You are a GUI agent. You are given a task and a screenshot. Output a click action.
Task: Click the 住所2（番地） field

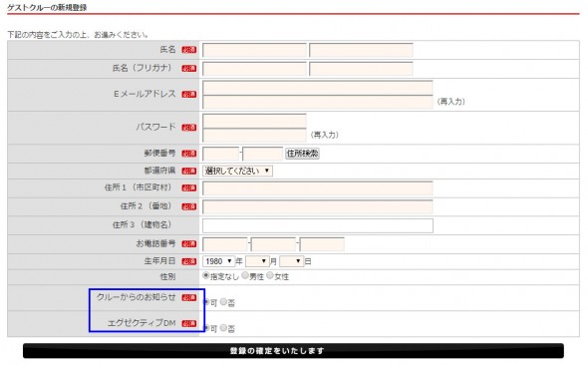point(318,206)
